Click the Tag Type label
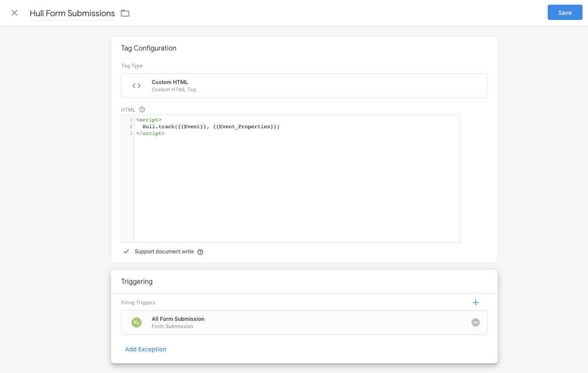This screenshot has width=588, height=373. pyautogui.click(x=132, y=66)
